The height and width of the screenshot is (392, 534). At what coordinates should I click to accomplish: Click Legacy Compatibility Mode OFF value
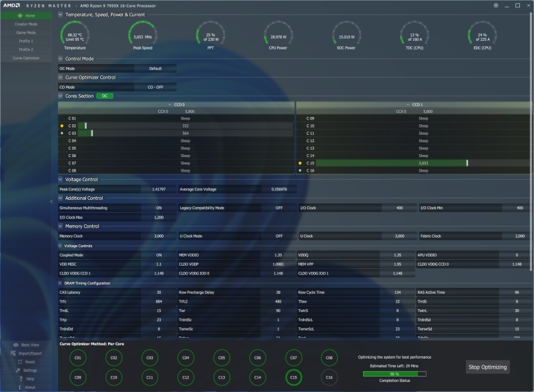pyautogui.click(x=279, y=208)
